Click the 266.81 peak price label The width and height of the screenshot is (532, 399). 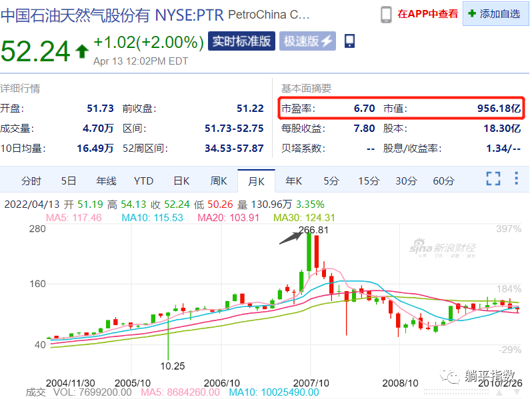[313, 230]
